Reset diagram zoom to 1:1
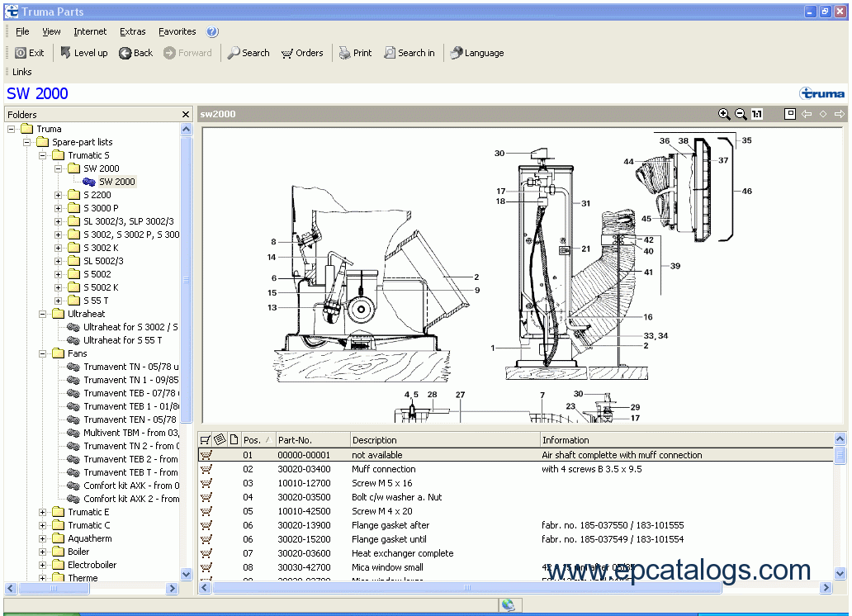This screenshot has height=616, width=852. (x=757, y=114)
